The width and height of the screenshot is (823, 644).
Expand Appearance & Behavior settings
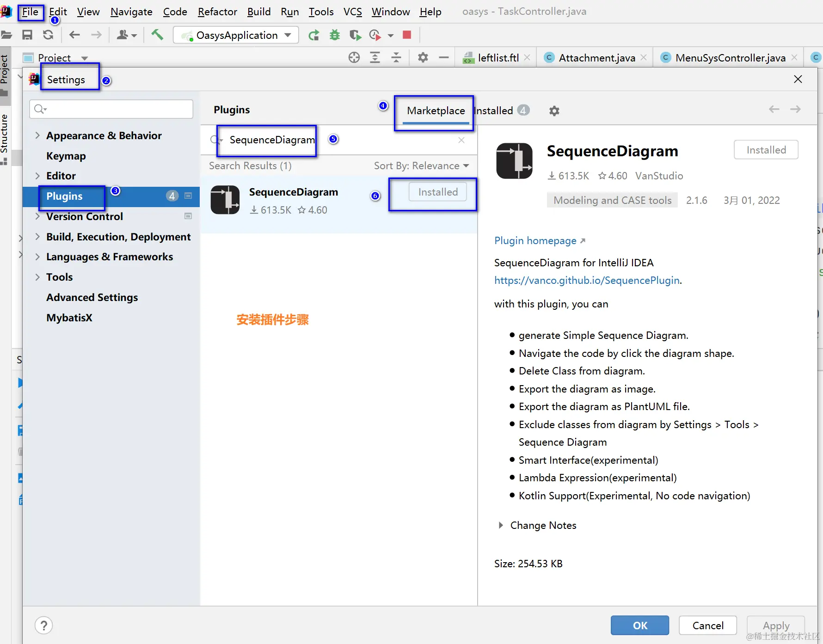tap(37, 135)
